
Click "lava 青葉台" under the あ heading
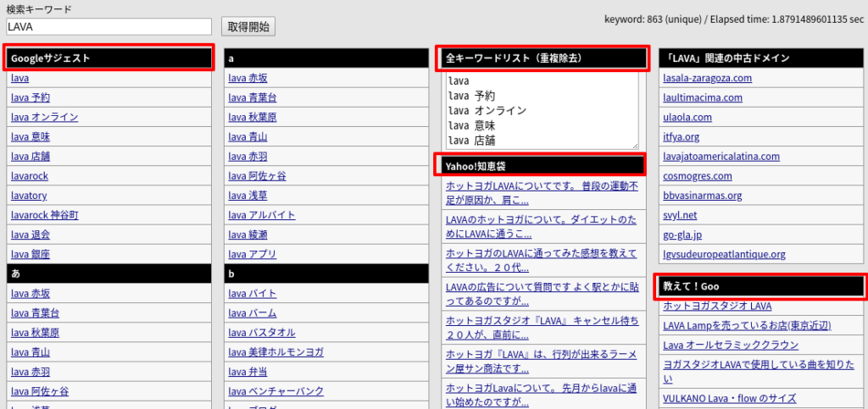(x=35, y=313)
